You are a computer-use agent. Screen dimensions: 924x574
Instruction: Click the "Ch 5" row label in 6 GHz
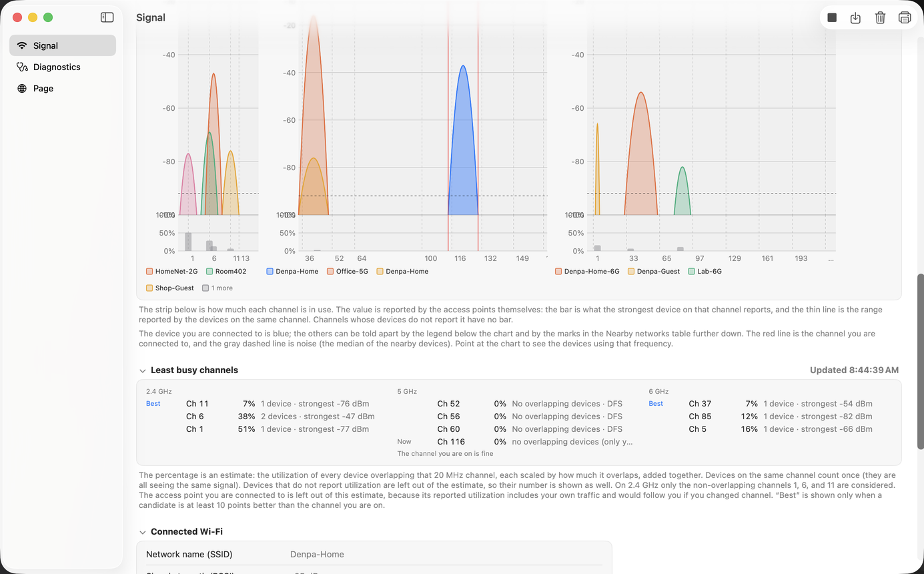(x=698, y=429)
